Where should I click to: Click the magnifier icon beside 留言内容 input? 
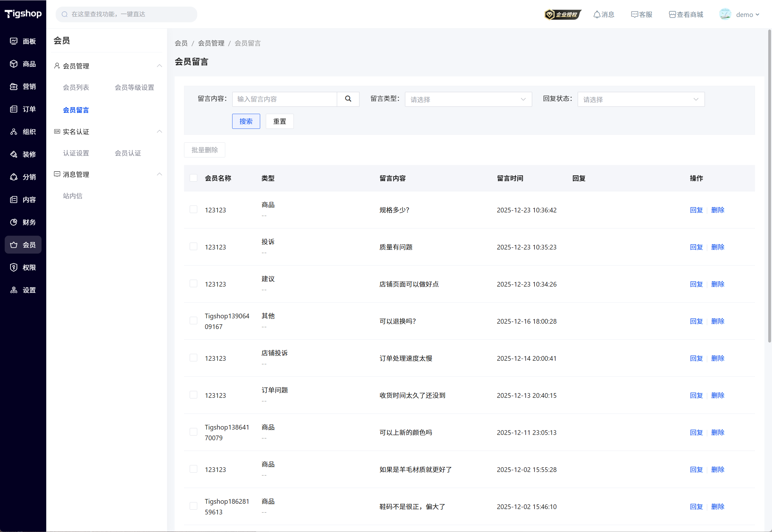[348, 99]
